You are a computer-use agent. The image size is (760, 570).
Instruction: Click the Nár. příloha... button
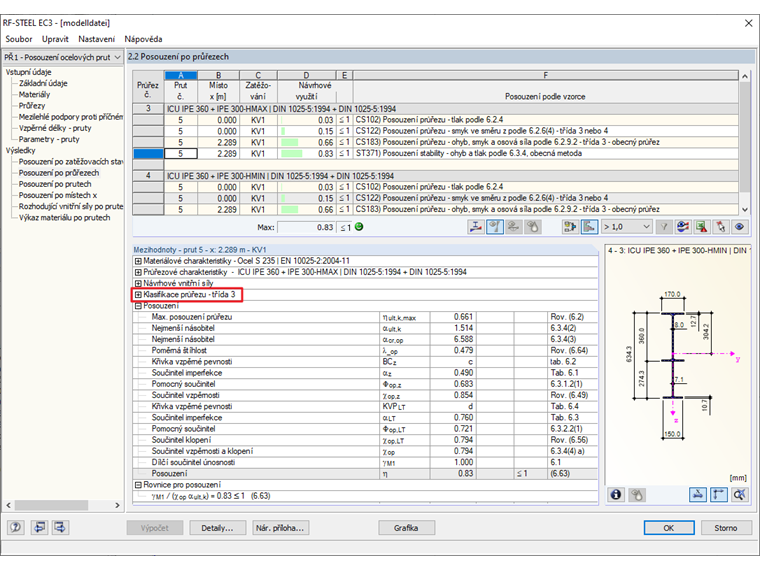[280, 528]
